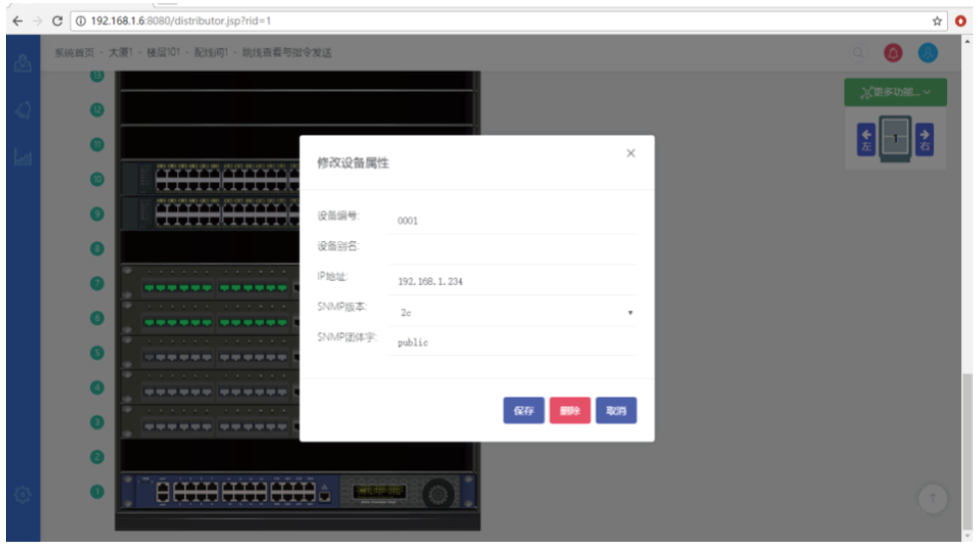Open the blue user profile icon
The width and height of the screenshot is (980, 551).
[927, 53]
